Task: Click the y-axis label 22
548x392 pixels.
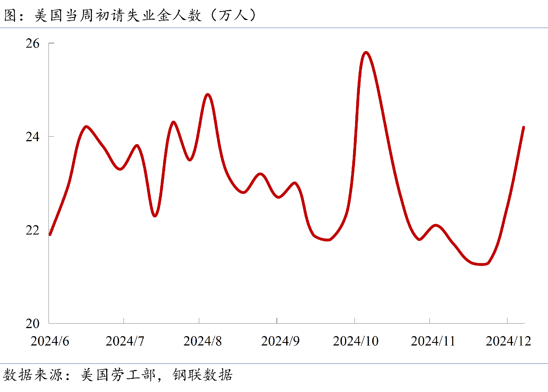Action: click(32, 230)
